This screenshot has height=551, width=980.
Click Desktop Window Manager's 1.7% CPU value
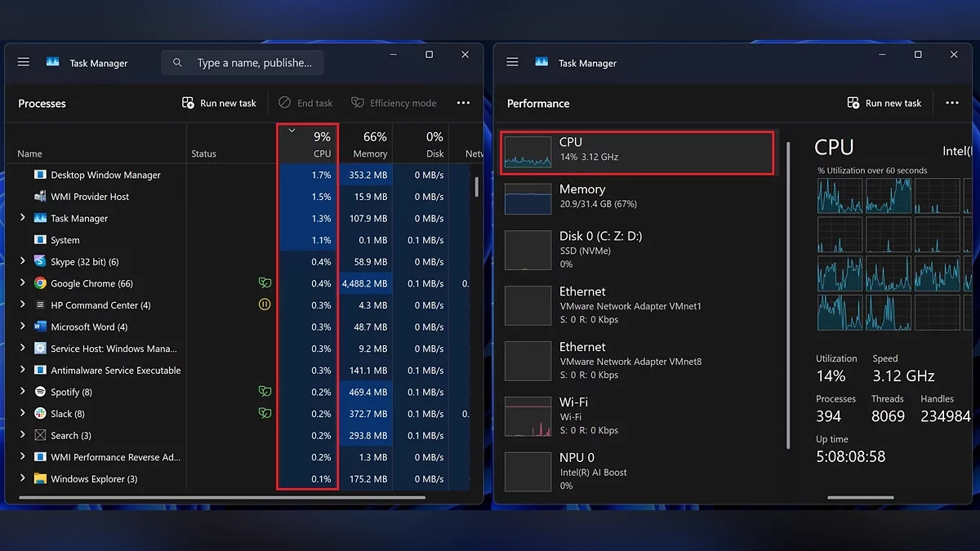[x=321, y=175]
